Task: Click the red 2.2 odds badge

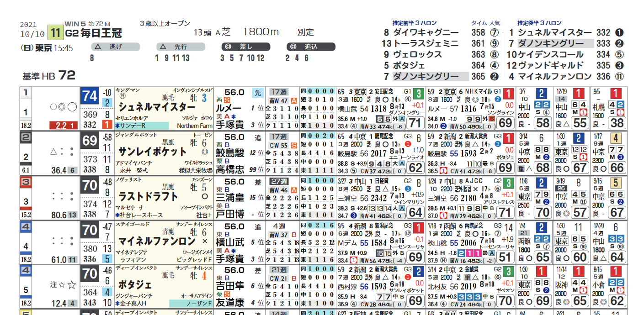Action: (x=64, y=126)
